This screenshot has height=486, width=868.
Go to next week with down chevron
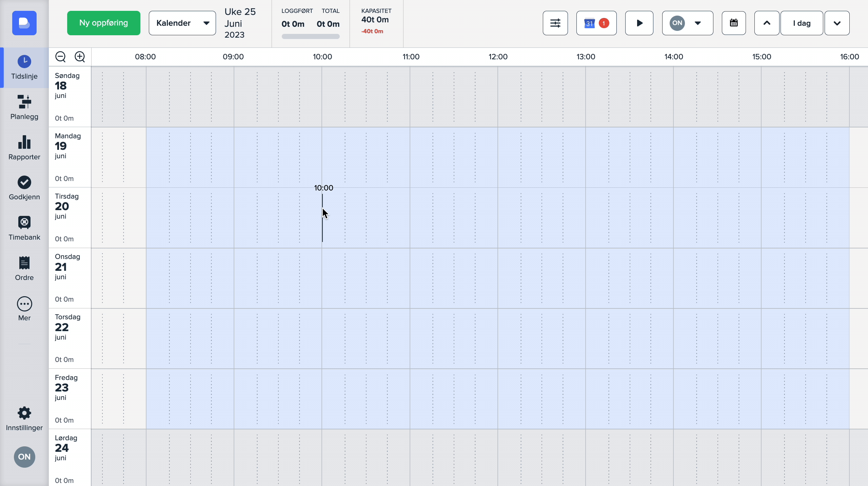tap(837, 23)
